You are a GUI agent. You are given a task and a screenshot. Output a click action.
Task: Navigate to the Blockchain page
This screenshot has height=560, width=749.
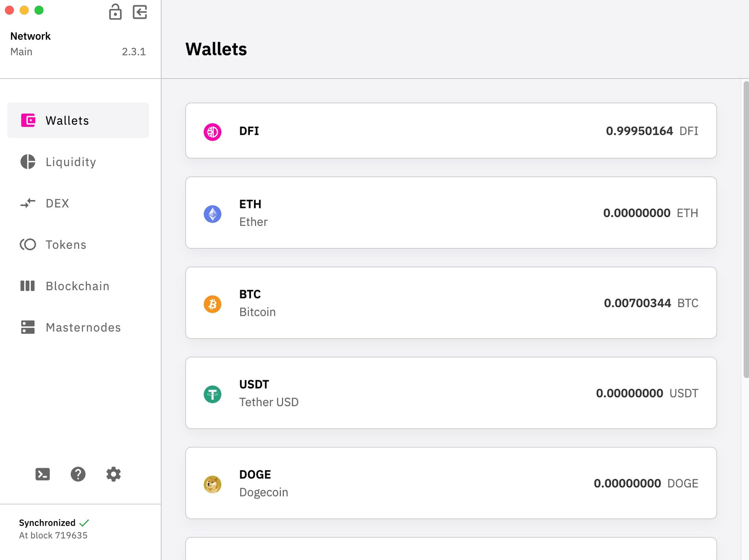pyautogui.click(x=78, y=286)
